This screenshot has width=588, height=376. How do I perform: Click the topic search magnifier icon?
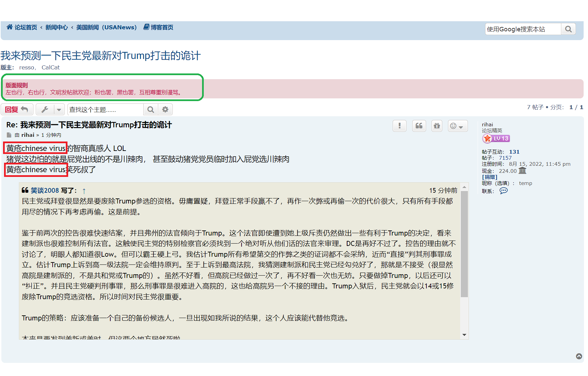point(151,109)
